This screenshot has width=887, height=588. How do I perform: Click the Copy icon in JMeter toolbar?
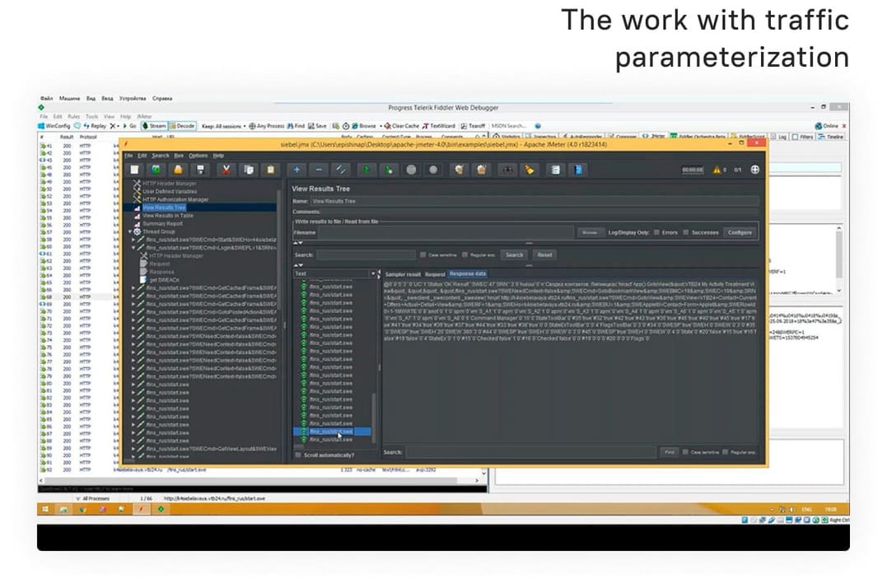point(249,170)
